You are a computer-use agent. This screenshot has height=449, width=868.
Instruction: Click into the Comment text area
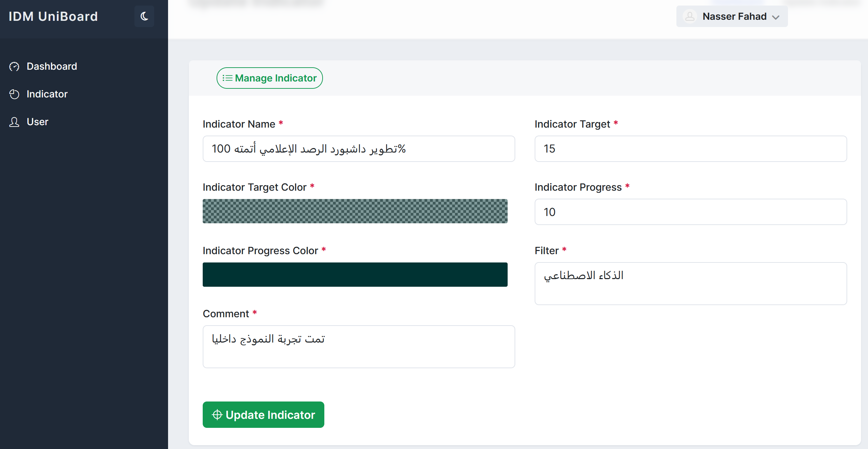[359, 346]
